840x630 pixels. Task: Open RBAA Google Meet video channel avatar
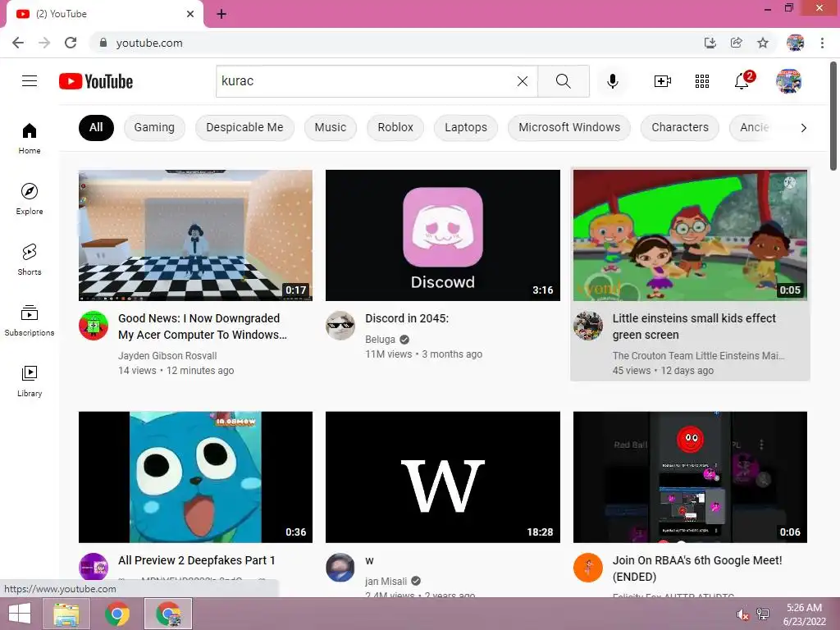tap(588, 568)
